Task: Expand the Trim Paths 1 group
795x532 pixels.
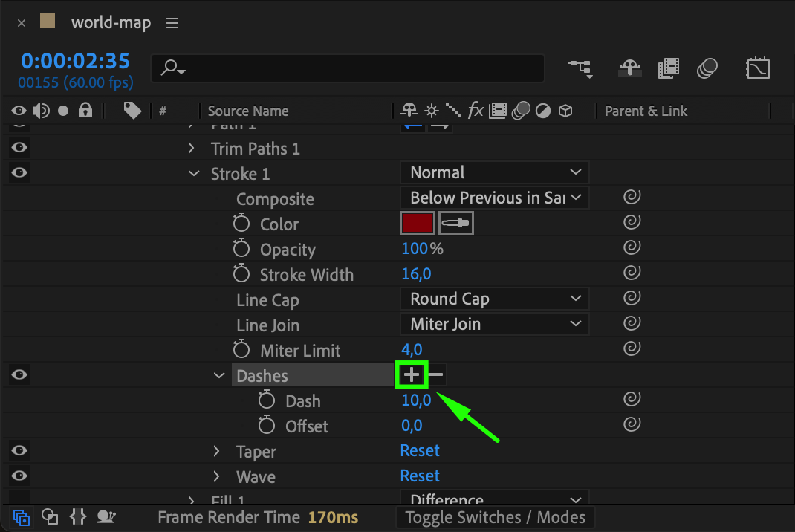Action: [x=192, y=149]
